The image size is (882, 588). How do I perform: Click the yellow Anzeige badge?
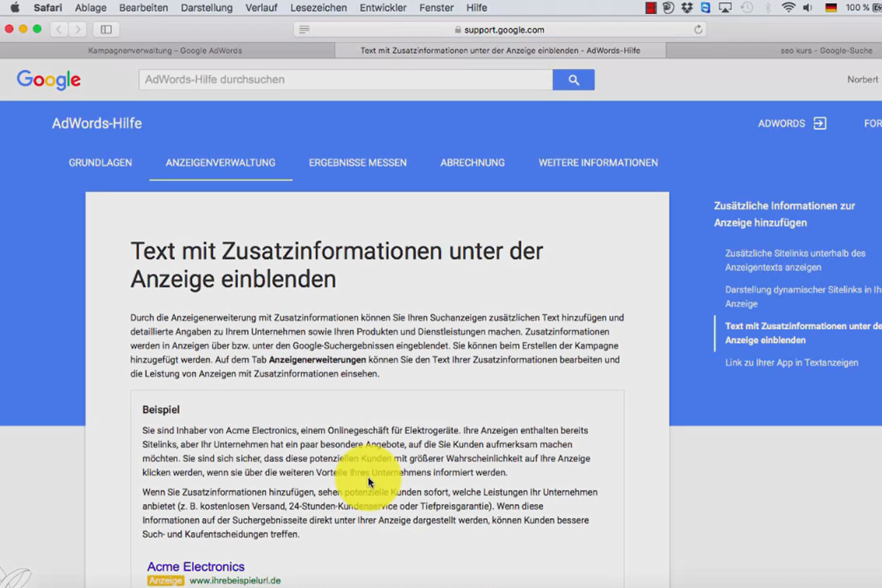tap(166, 581)
